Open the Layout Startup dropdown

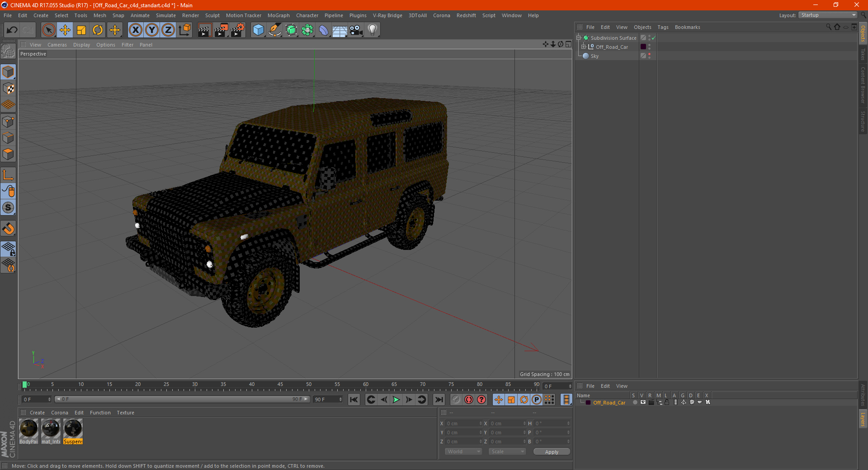click(828, 15)
